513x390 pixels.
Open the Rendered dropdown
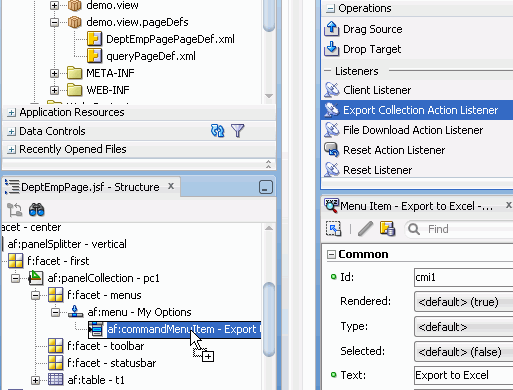click(464, 302)
